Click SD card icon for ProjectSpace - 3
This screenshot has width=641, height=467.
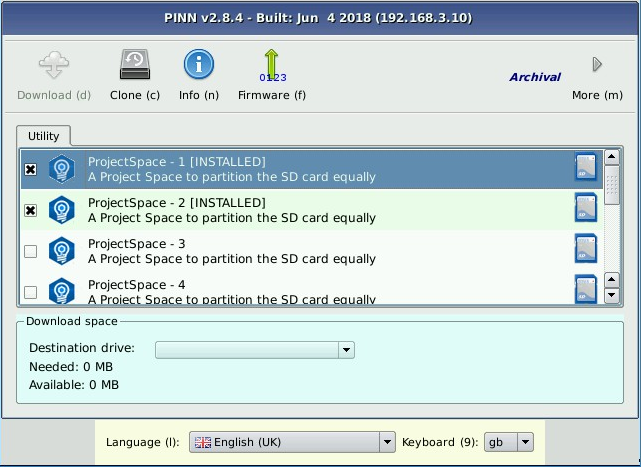pyautogui.click(x=586, y=248)
